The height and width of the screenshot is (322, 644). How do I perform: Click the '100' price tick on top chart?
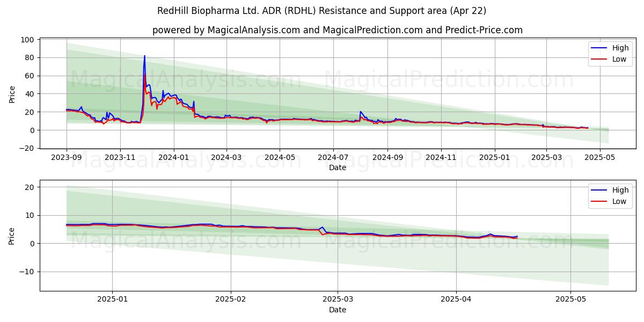tap(28, 40)
